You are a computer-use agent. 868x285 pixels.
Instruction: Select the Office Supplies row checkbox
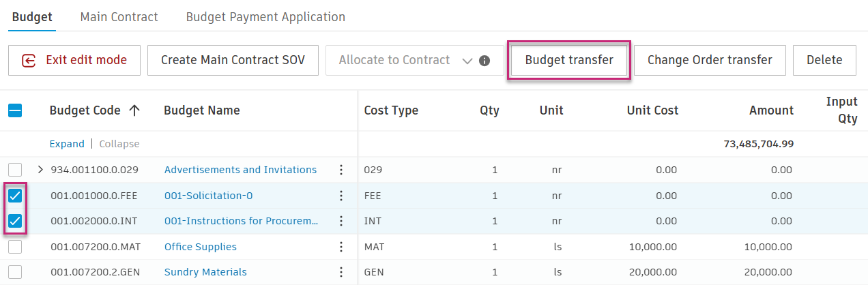pos(15,247)
